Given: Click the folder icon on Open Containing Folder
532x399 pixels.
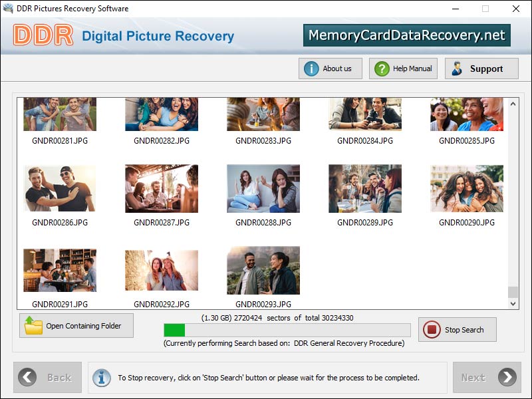Looking at the screenshot, I should tap(33, 325).
